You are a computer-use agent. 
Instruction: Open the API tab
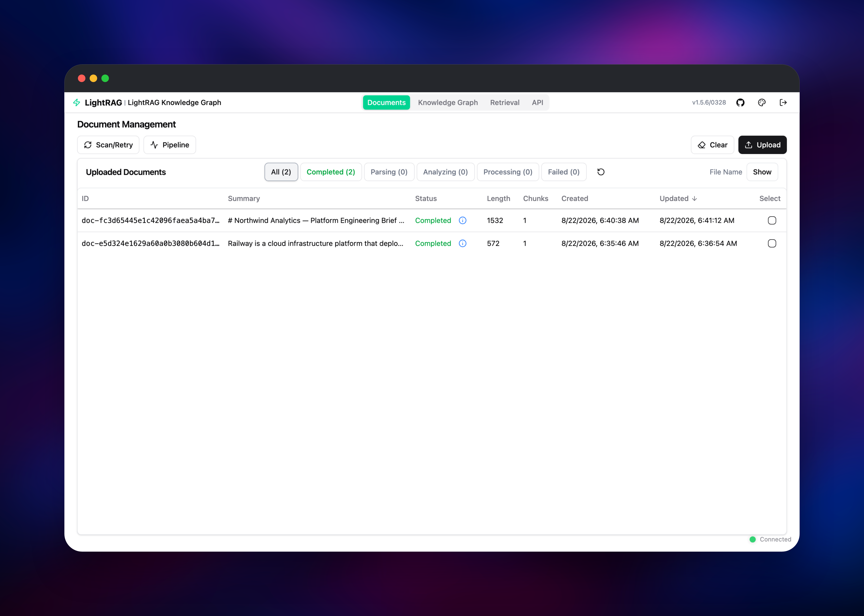point(537,102)
